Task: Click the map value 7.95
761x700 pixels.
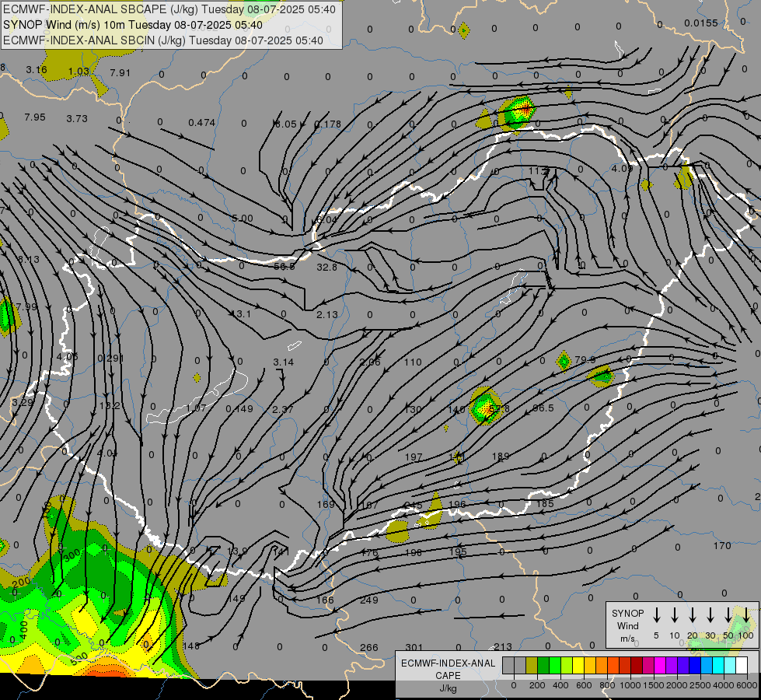Action: [35, 117]
